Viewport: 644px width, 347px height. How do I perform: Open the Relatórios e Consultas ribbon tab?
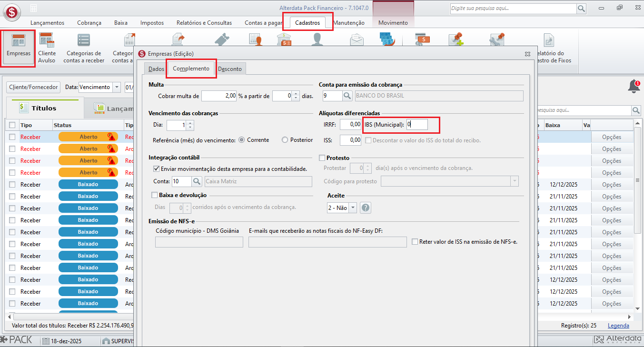pos(204,23)
